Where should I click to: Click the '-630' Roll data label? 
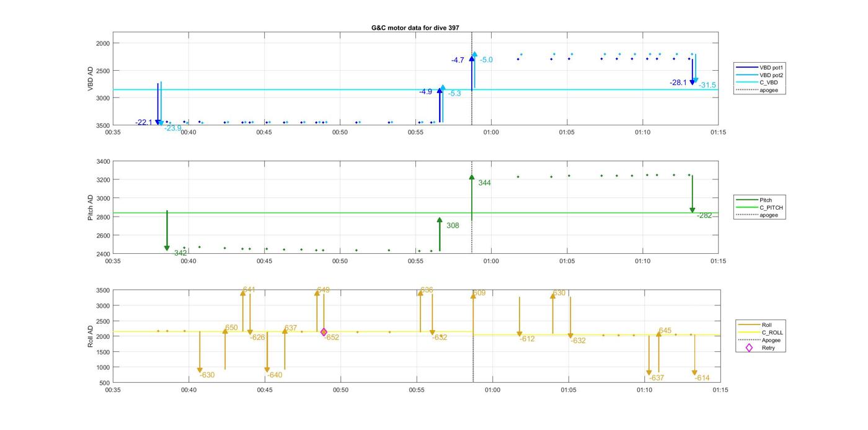tap(207, 375)
